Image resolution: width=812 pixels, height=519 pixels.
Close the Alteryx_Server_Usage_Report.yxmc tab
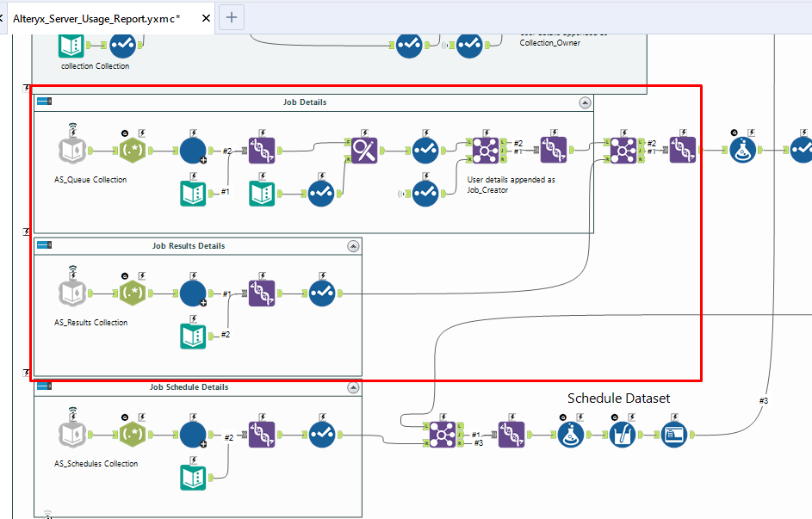coord(206,18)
